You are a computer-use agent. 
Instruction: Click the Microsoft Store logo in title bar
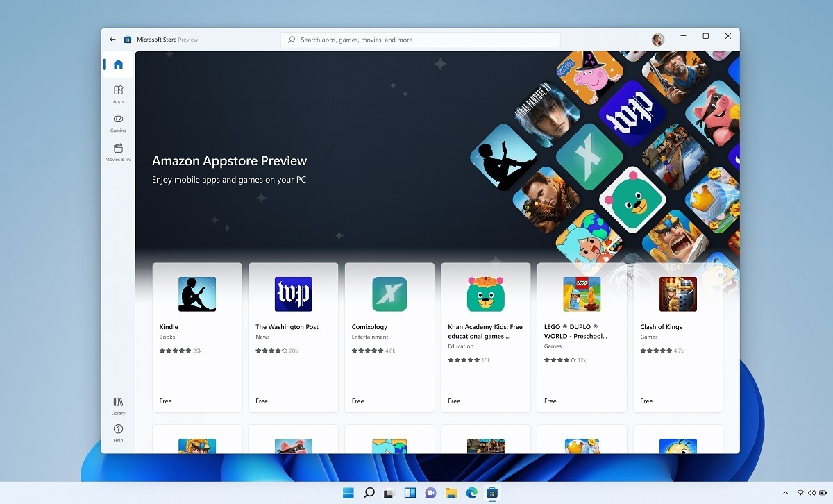[127, 40]
